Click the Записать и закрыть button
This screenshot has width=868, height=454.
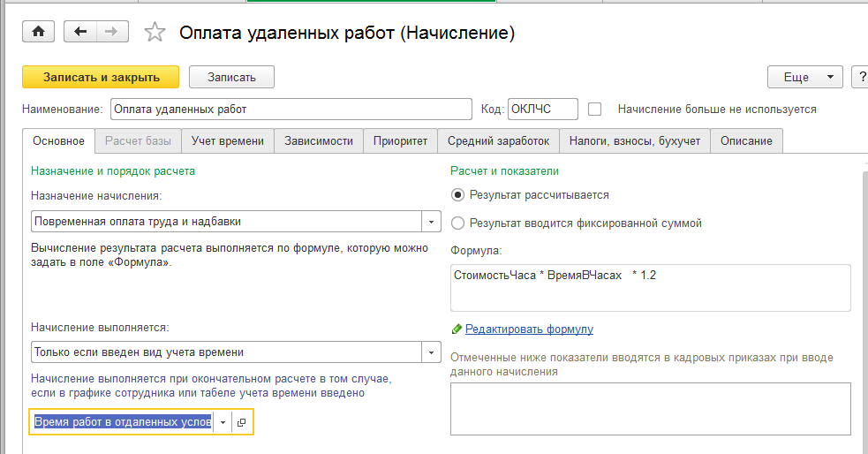coord(101,77)
